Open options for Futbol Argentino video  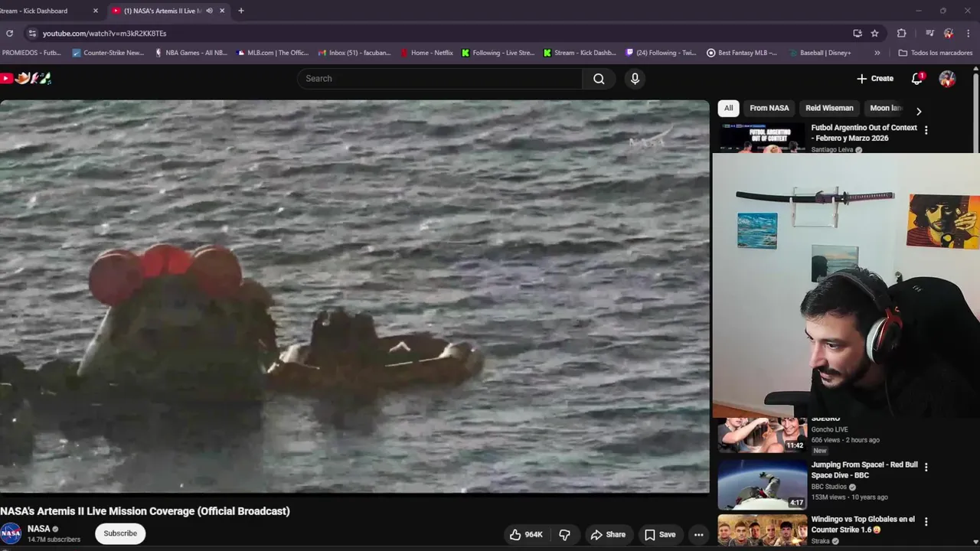926,130
